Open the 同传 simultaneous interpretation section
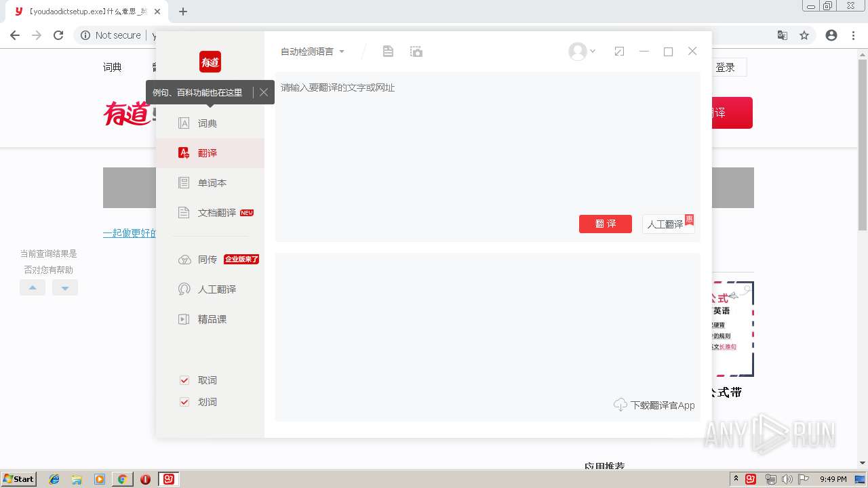This screenshot has height=488, width=868. [x=210, y=260]
